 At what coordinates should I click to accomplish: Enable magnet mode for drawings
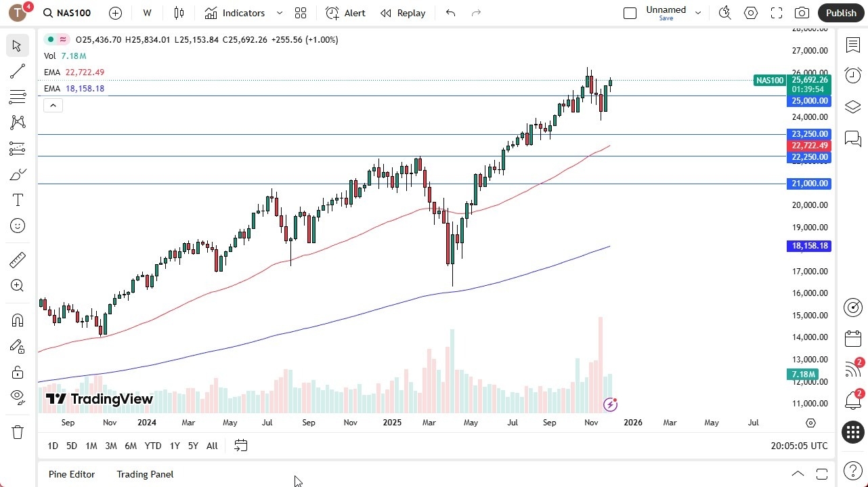18,320
